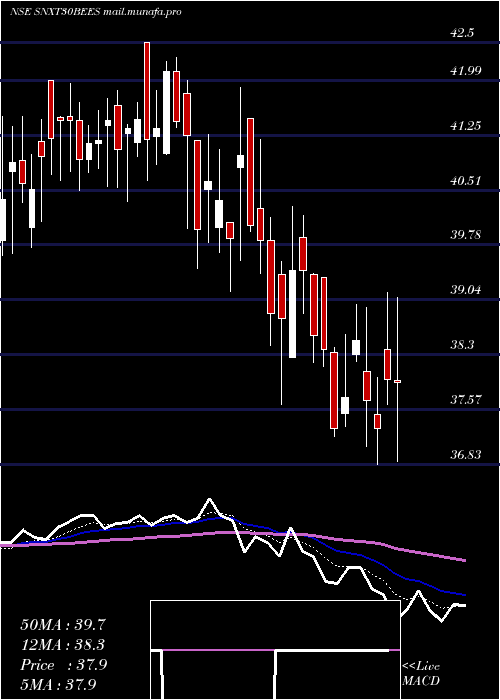Click the last small candlestick on the right
Screen dimensions: 500x700
[x=397, y=382]
